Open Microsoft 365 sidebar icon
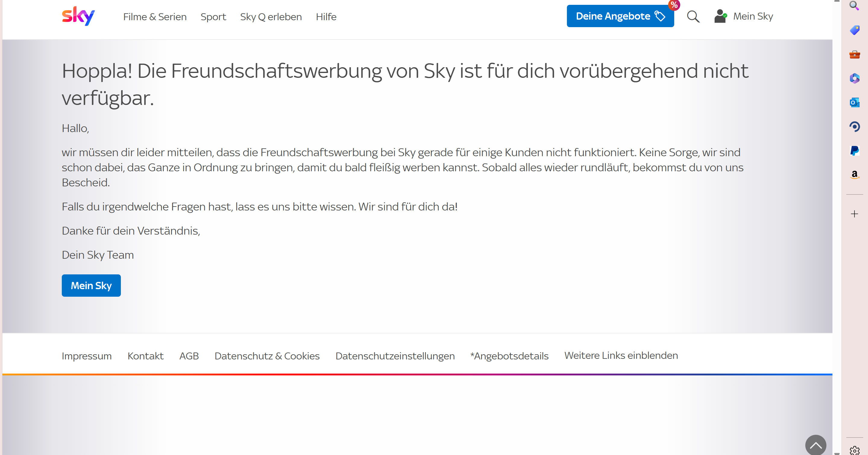This screenshot has height=455, width=868. [x=854, y=78]
